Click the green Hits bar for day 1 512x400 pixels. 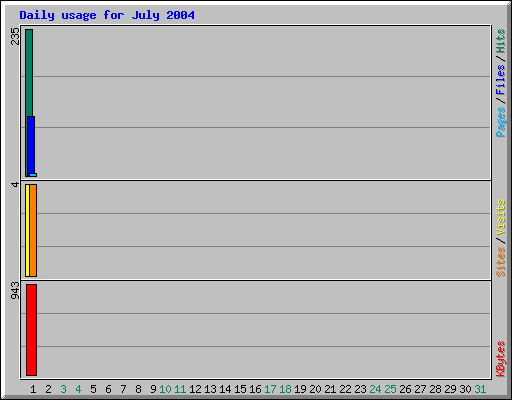29,73
